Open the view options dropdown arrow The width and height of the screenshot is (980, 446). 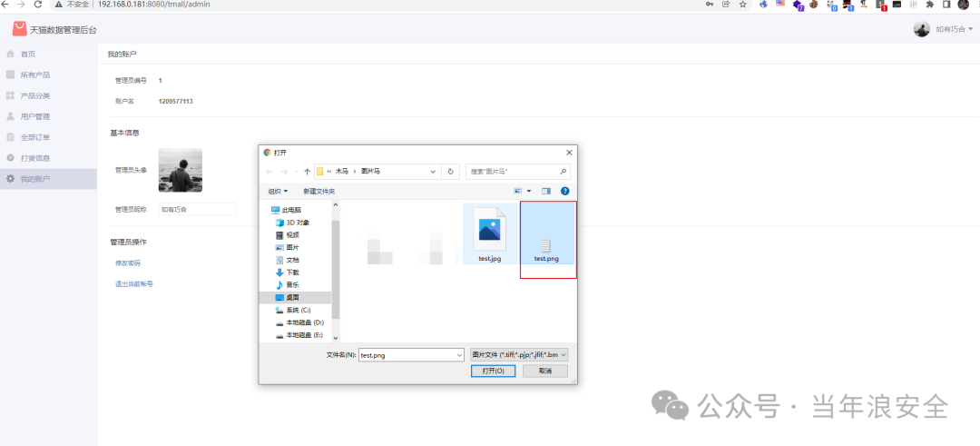click(529, 191)
